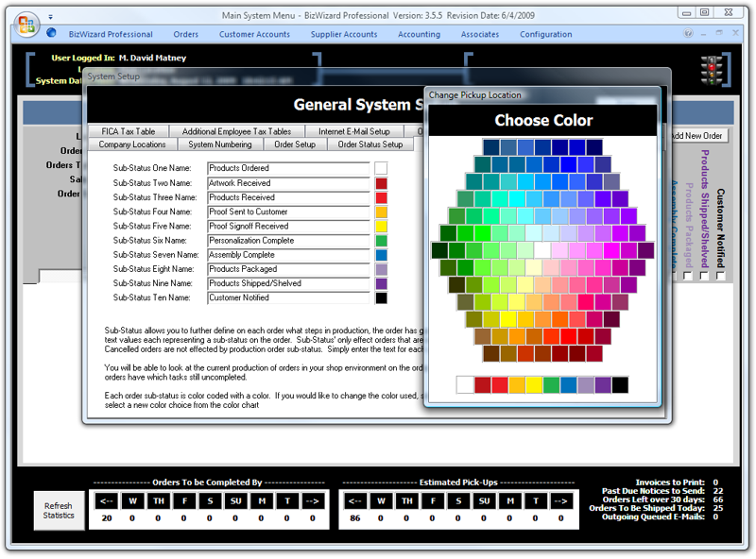Click the Products Received text field
The width and height of the screenshot is (756, 559).
pyautogui.click(x=288, y=197)
